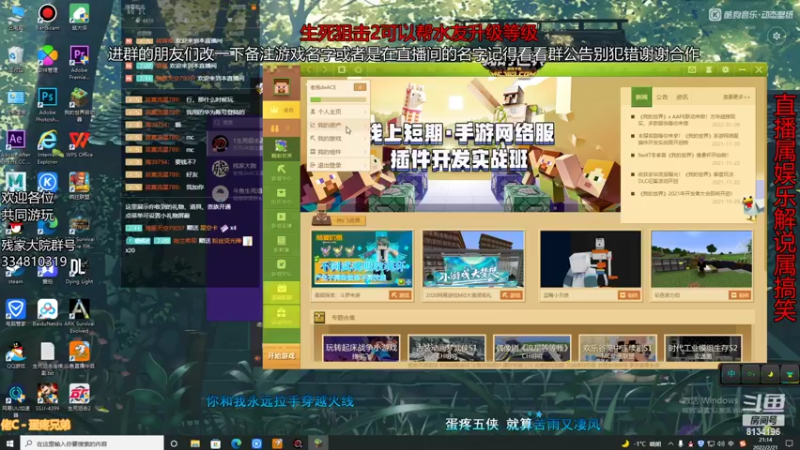Click button under the skeleton robot card
The image size is (800, 450).
[x=629, y=295]
